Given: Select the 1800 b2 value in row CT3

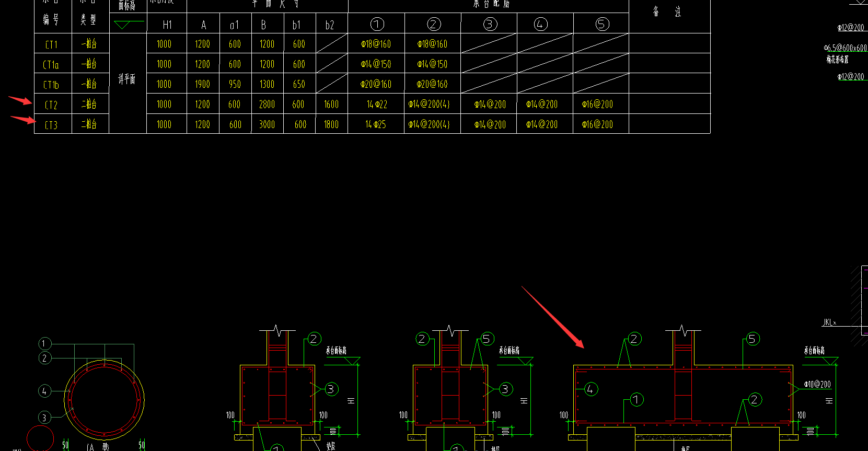Looking at the screenshot, I should click(x=331, y=124).
